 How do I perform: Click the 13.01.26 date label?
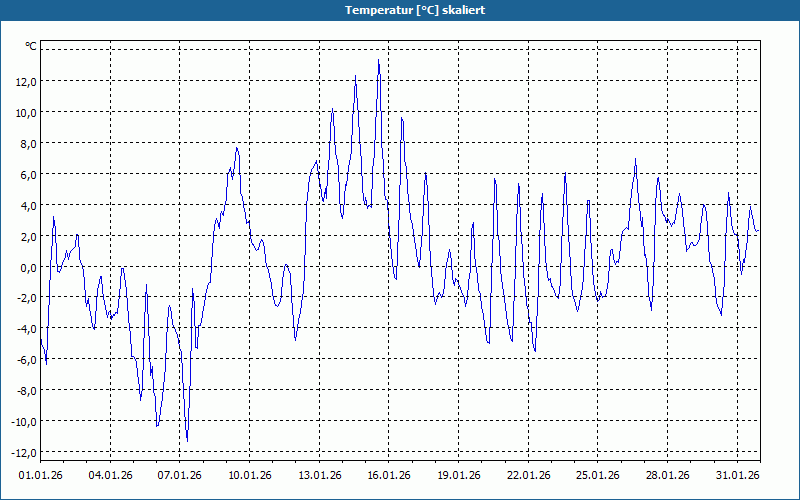tap(319, 476)
